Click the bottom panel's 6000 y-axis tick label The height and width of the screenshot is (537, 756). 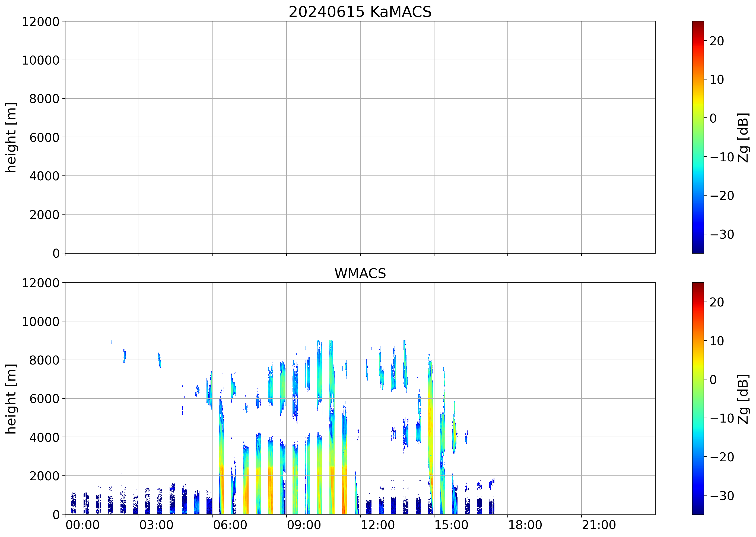click(44, 398)
